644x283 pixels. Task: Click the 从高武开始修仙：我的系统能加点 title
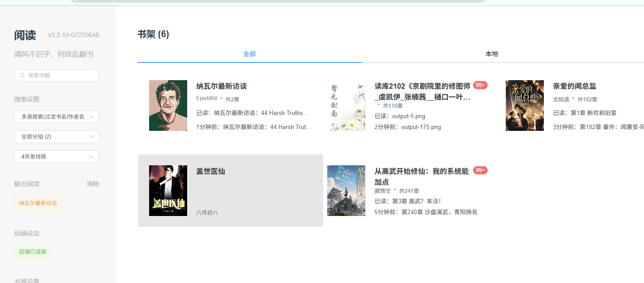[421, 177]
